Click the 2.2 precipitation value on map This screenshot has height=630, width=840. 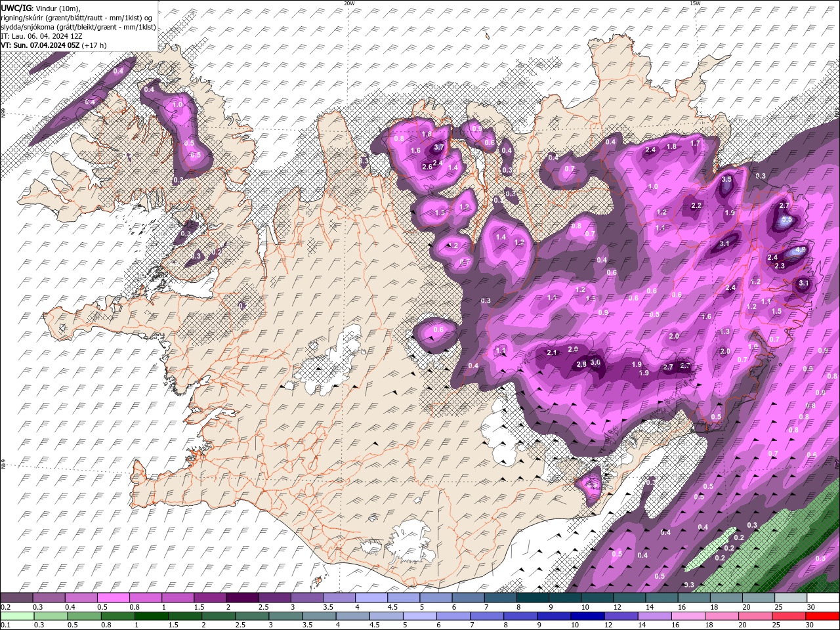point(696,205)
